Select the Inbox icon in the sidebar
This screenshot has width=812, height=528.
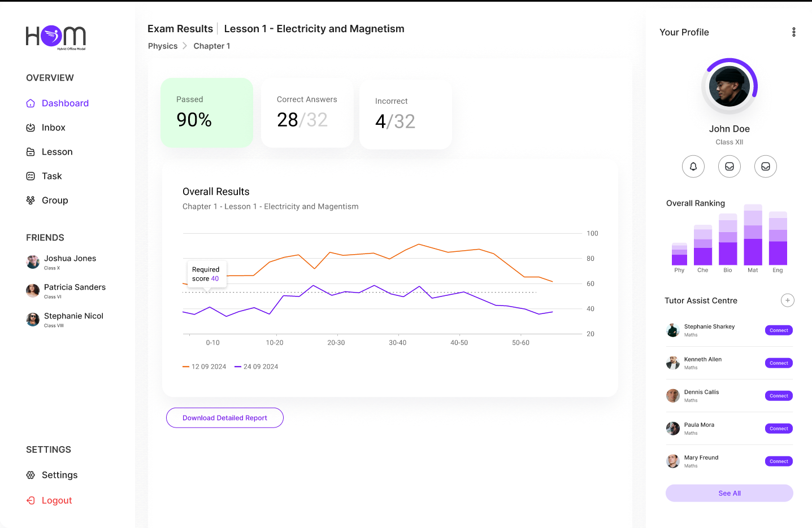tap(31, 127)
